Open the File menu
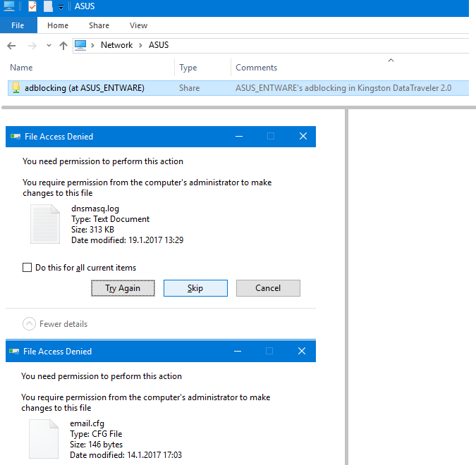Image resolution: width=476 pixels, height=465 pixels. [x=18, y=25]
